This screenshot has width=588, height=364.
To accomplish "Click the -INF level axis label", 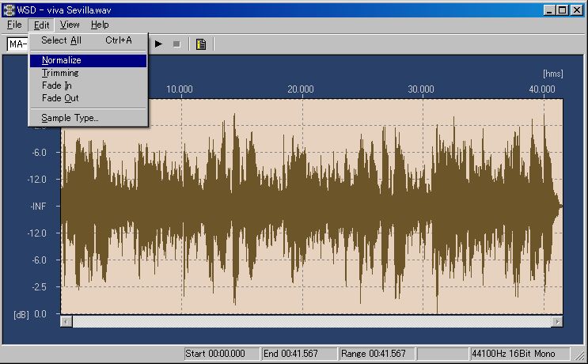I will pyautogui.click(x=38, y=207).
